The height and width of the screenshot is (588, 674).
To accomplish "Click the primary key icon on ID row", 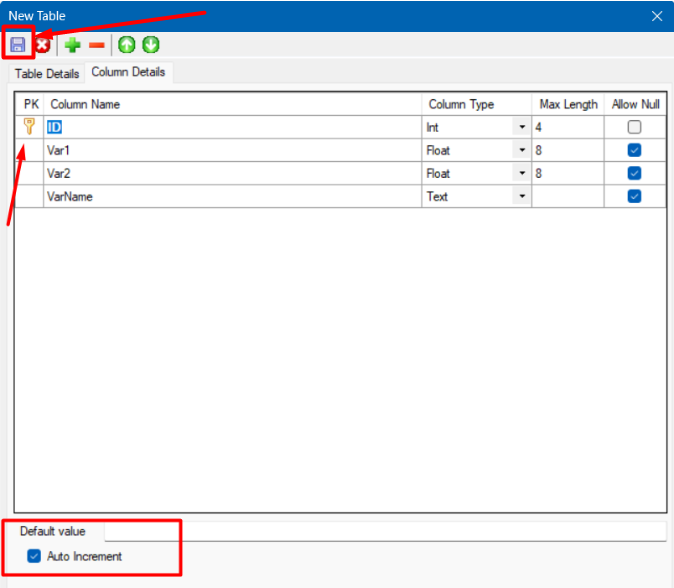I will tap(29, 127).
